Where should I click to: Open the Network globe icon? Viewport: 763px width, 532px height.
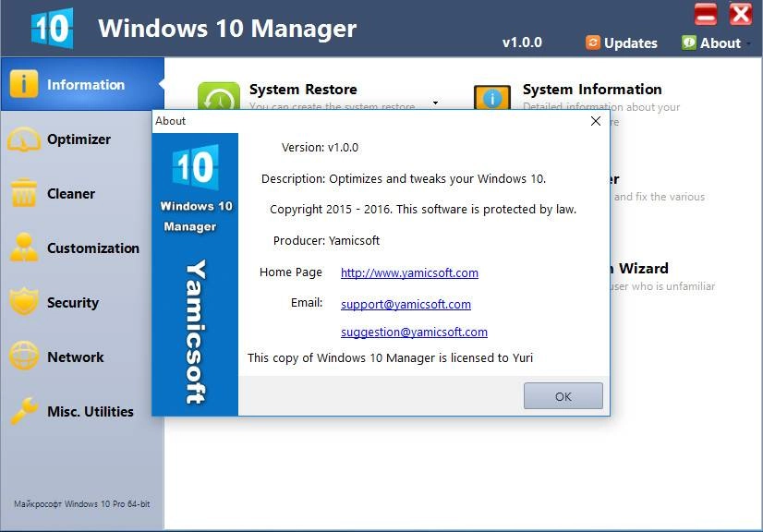coord(23,356)
